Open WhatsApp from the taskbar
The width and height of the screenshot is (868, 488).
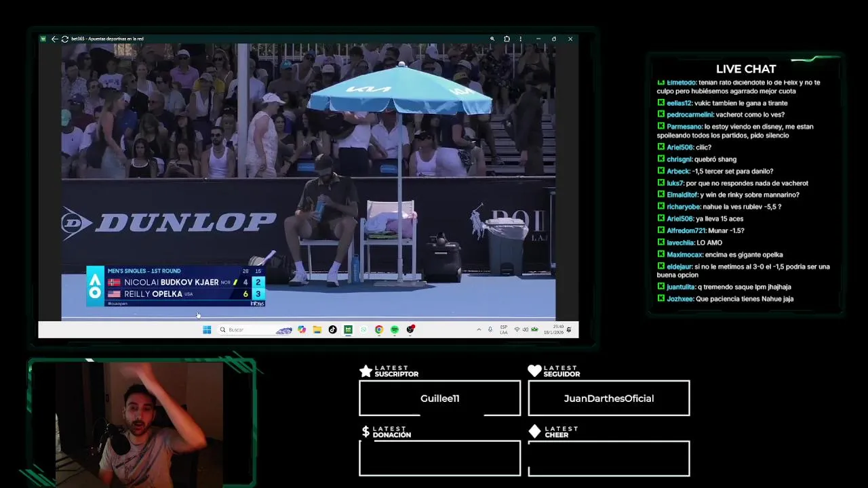coord(363,329)
